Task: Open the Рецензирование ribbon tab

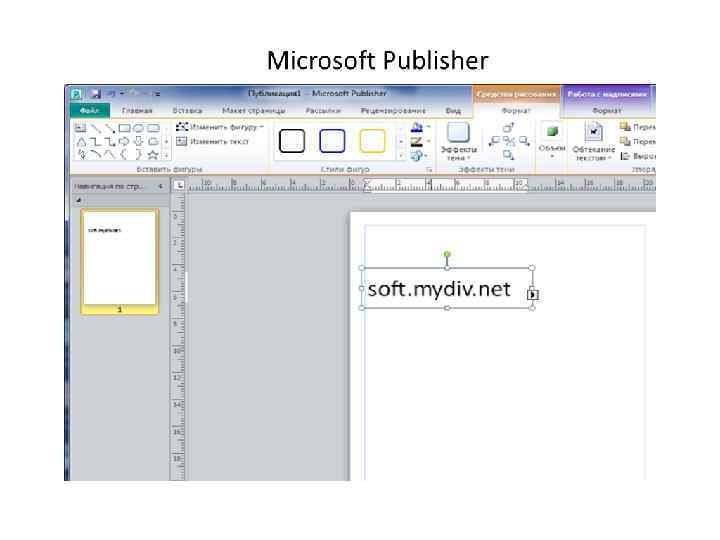Action: point(393,111)
